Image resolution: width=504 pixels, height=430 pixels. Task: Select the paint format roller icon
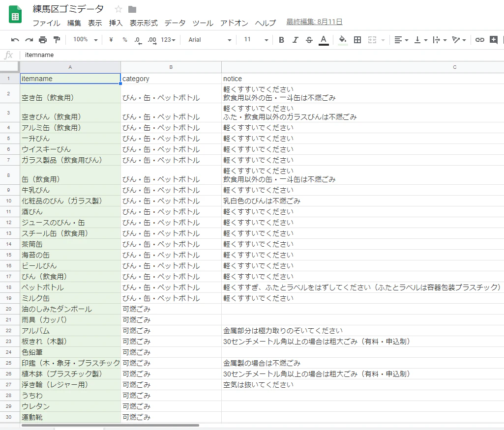(57, 40)
